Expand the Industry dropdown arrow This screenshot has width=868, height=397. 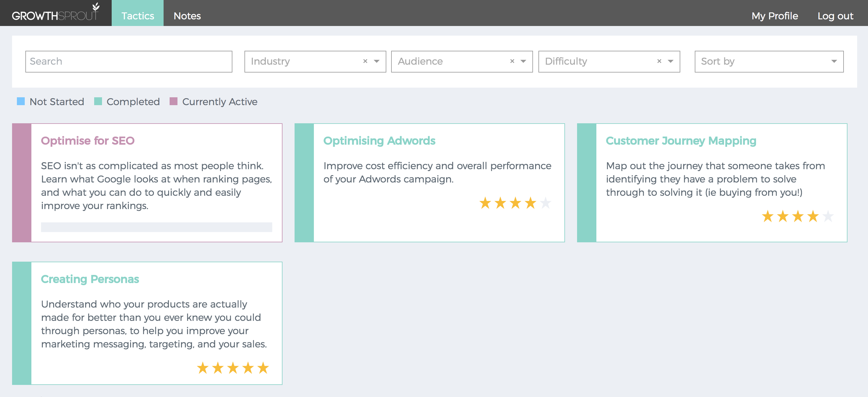(376, 61)
